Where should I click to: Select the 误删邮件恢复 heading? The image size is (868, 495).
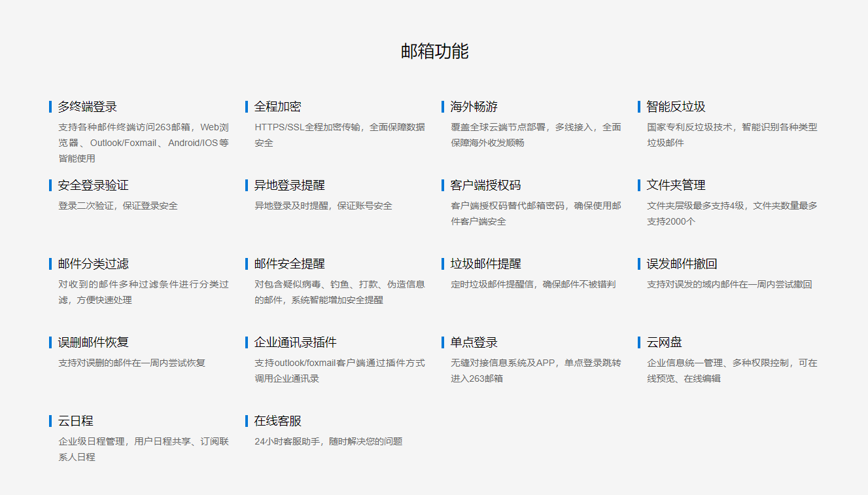[93, 342]
